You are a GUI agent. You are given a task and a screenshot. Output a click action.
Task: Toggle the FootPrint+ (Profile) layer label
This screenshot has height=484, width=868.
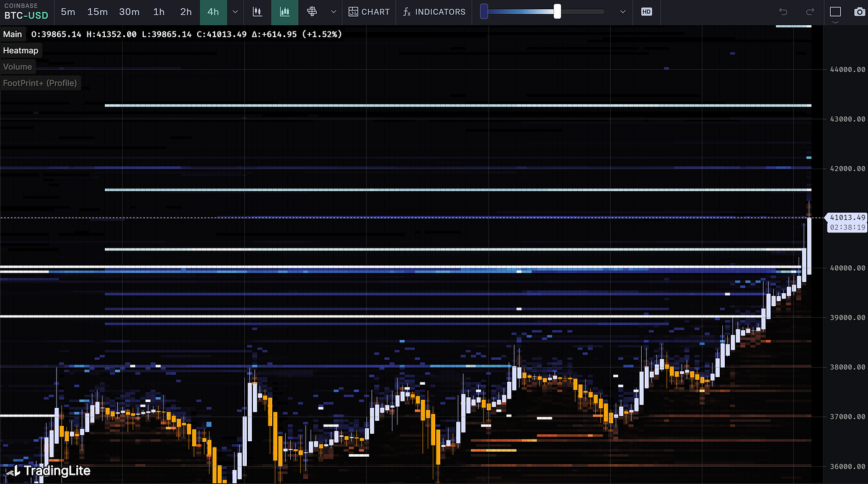coord(40,82)
